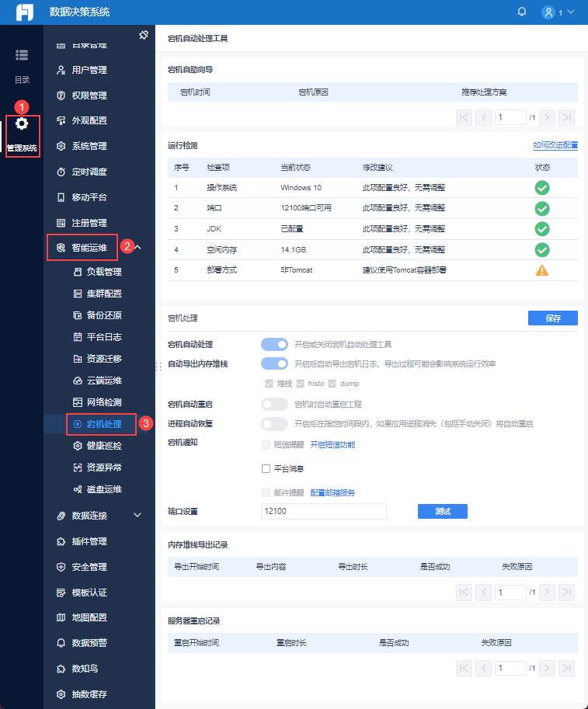The width and height of the screenshot is (588, 709).
Task: Go to first page in 服务器重启记录
Action: pos(464,668)
